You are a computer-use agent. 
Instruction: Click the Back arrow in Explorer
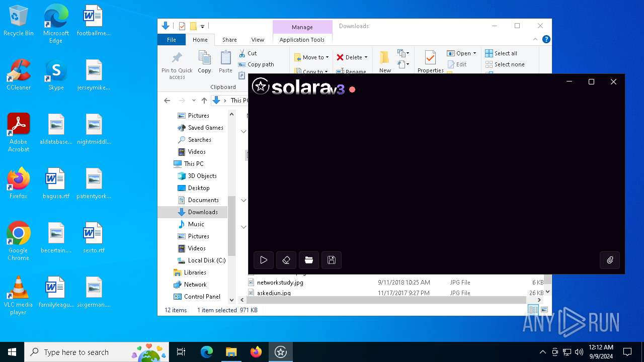(x=167, y=101)
